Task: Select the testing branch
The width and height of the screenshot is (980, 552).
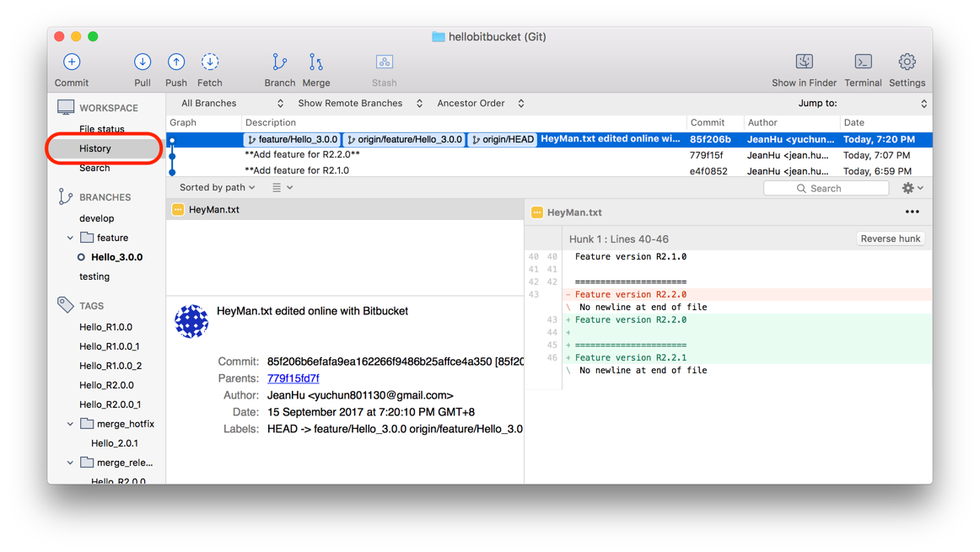Action: coord(94,276)
